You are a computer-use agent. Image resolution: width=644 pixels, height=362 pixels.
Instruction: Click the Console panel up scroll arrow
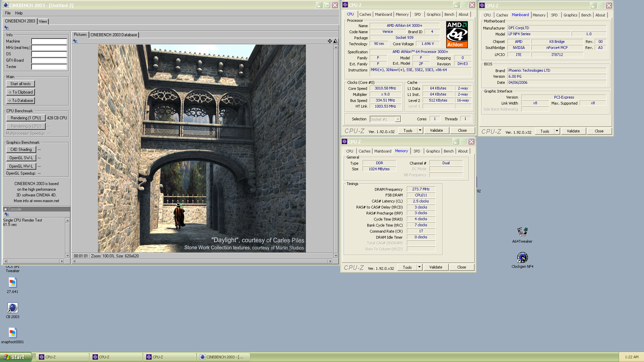pyautogui.click(x=67, y=220)
